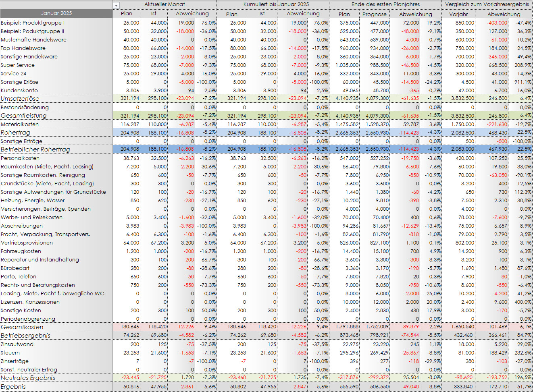Click the Rohertrag row label
The image size is (533, 392).
click(15, 133)
